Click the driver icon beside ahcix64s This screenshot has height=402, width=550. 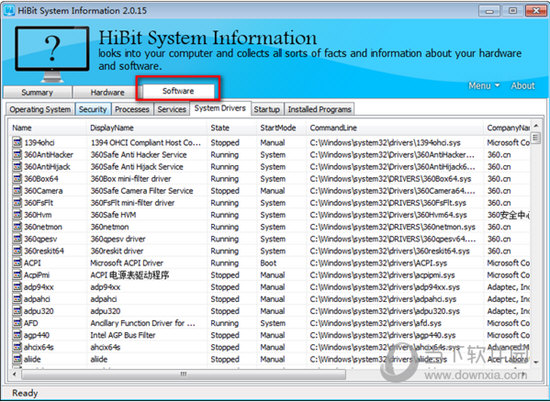coord(17,347)
